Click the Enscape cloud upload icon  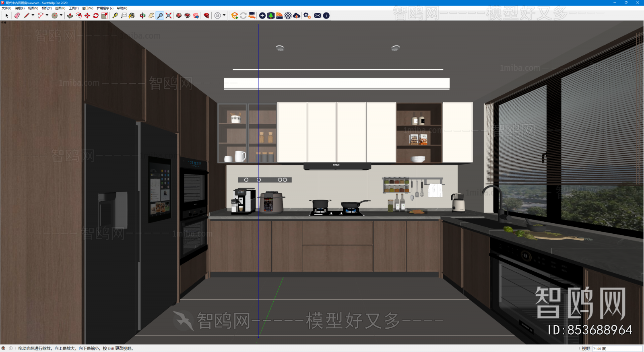coord(297,16)
